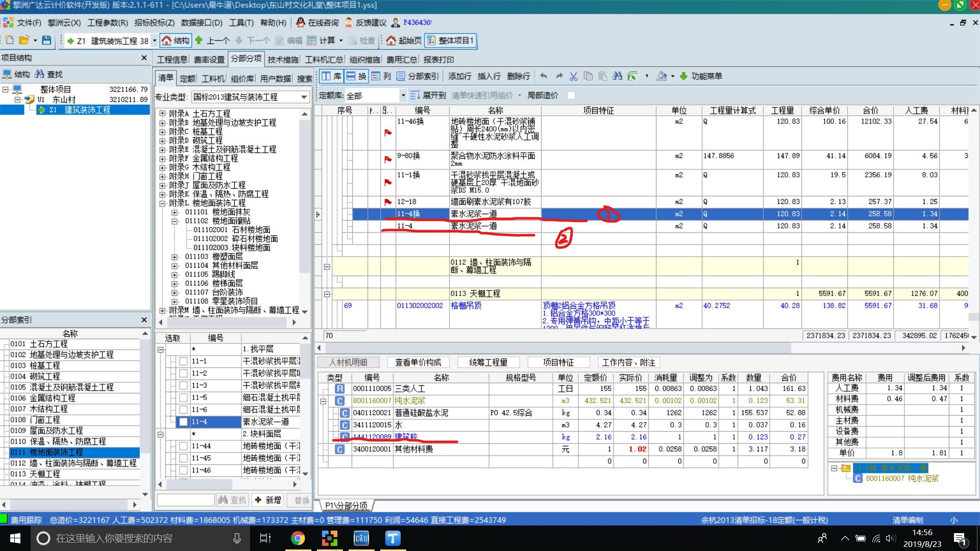This screenshot has width=980, height=551.
Task: Collapse 011102 楼地面镶贴 node
Action: point(175,221)
